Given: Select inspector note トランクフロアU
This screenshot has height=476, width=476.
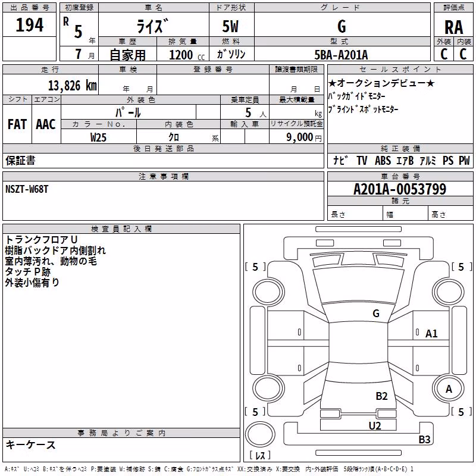Looking at the screenshot, I should point(41,240).
